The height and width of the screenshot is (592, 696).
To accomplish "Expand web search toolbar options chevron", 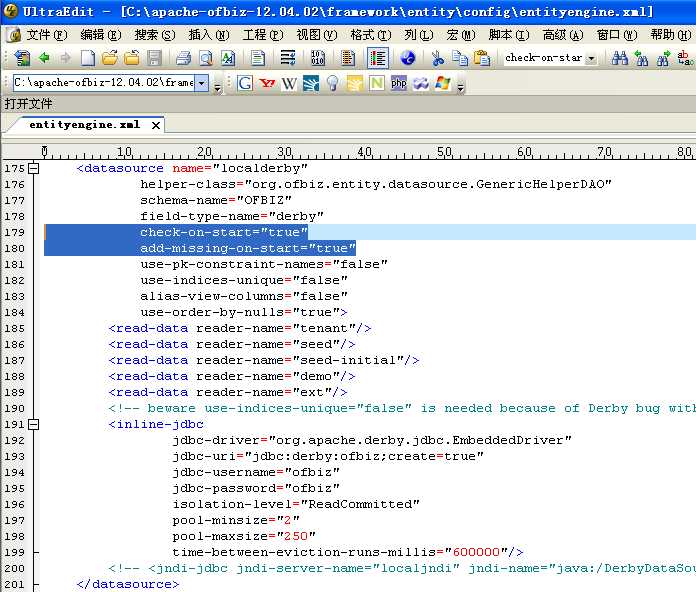I will click(x=460, y=86).
